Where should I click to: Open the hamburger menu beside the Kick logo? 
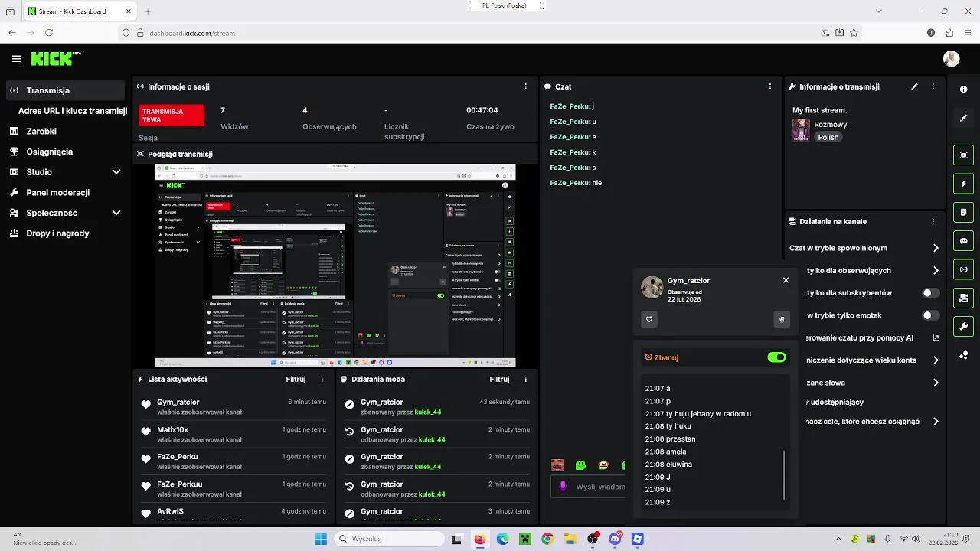(x=16, y=59)
